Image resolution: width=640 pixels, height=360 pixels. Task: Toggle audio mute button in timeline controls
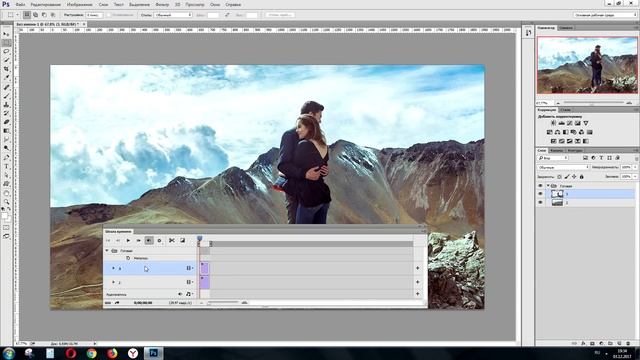[x=149, y=240]
